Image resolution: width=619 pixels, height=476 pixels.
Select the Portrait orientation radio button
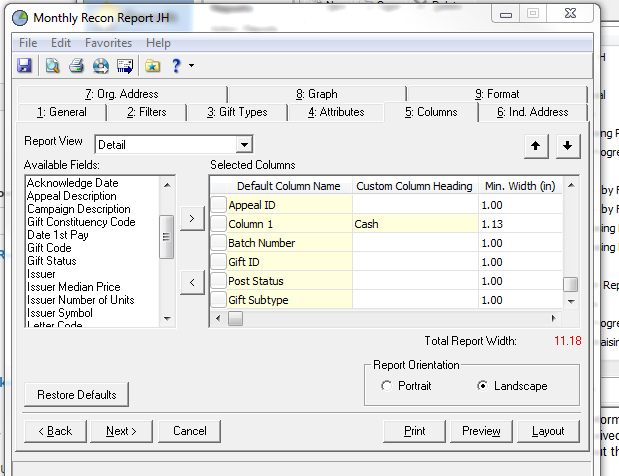click(386, 386)
